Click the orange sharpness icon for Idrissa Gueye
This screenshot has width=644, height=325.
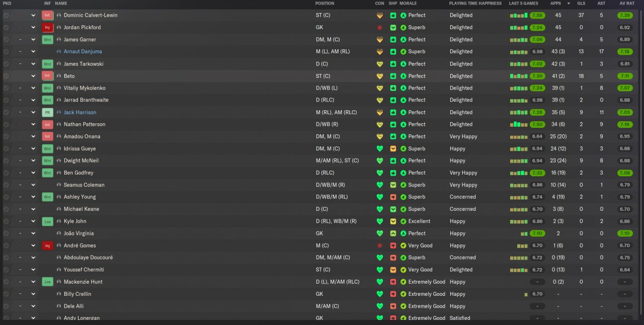(393, 148)
